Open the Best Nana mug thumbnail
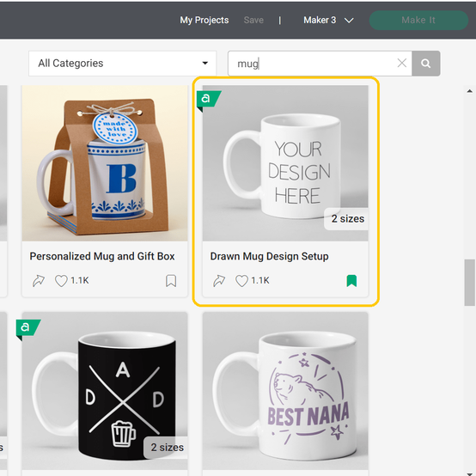 point(285,391)
